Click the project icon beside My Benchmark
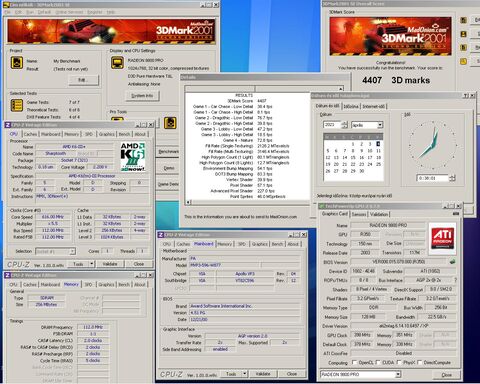 17,62
